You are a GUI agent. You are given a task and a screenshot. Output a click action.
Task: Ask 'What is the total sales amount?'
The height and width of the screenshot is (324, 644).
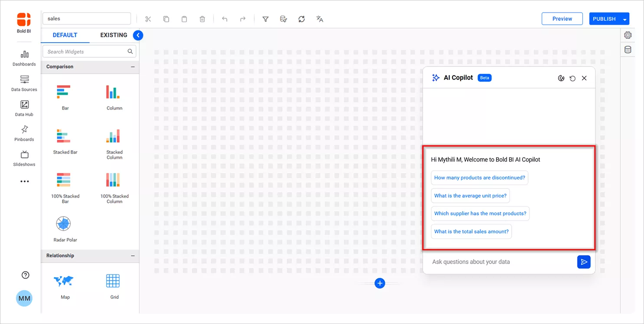[x=471, y=231]
